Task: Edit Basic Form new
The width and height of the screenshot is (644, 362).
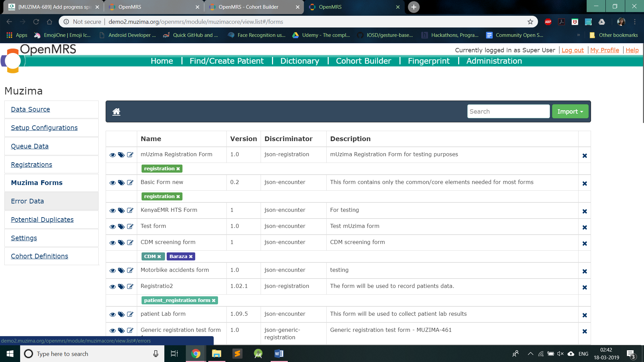Action: tap(130, 182)
